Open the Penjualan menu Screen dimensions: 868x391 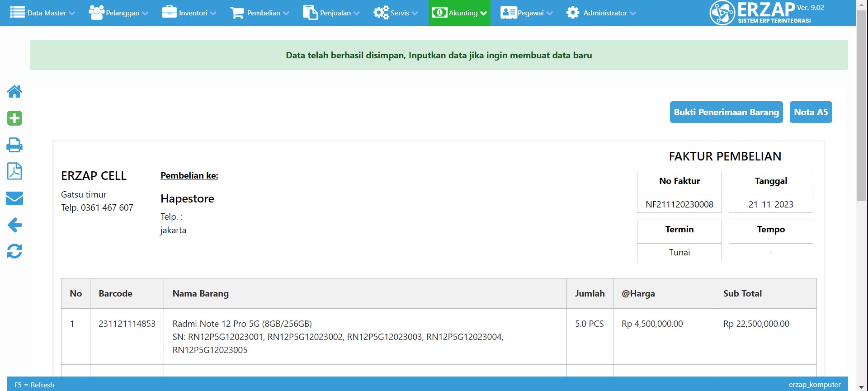pos(331,13)
